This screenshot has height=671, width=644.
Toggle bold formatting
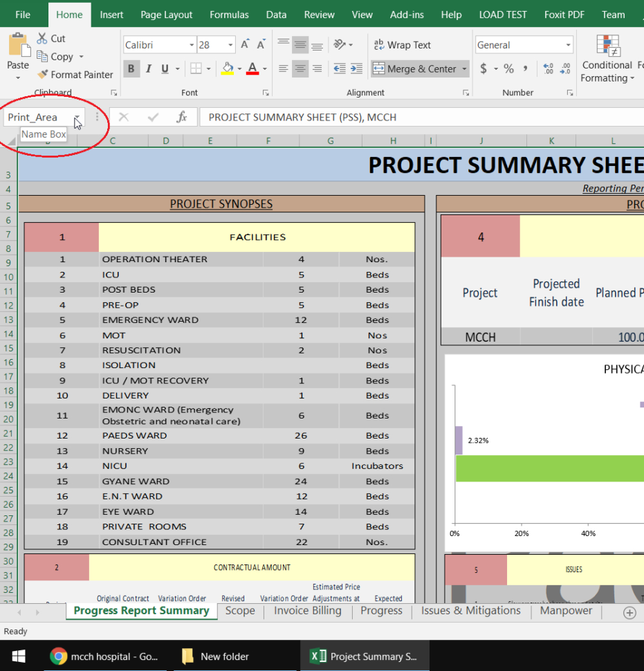[x=131, y=68]
